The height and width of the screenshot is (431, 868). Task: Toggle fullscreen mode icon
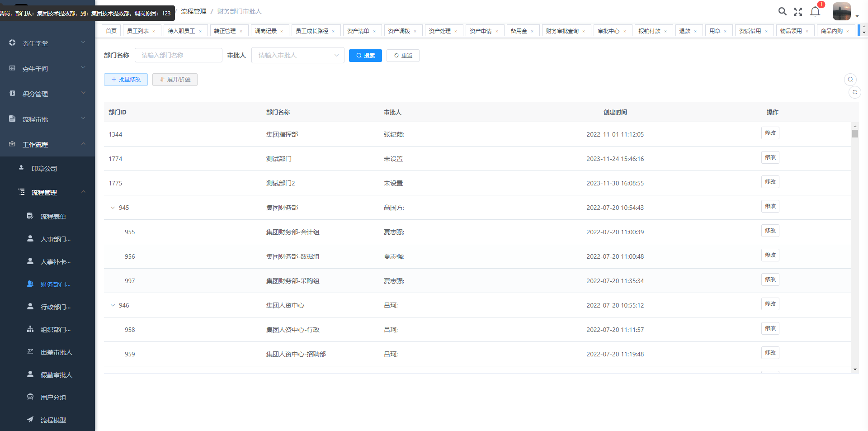(798, 12)
